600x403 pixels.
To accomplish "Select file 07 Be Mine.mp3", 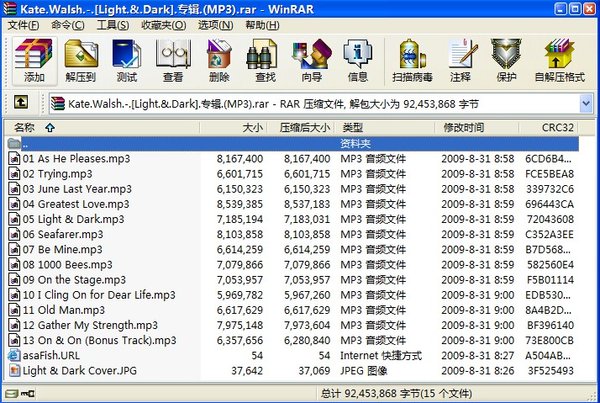I will [x=62, y=250].
